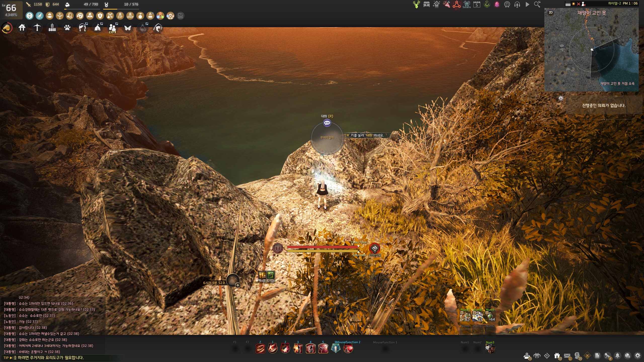This screenshot has height=362, width=644.
Task: Open the farm fence garden icon
Action: [52, 27]
